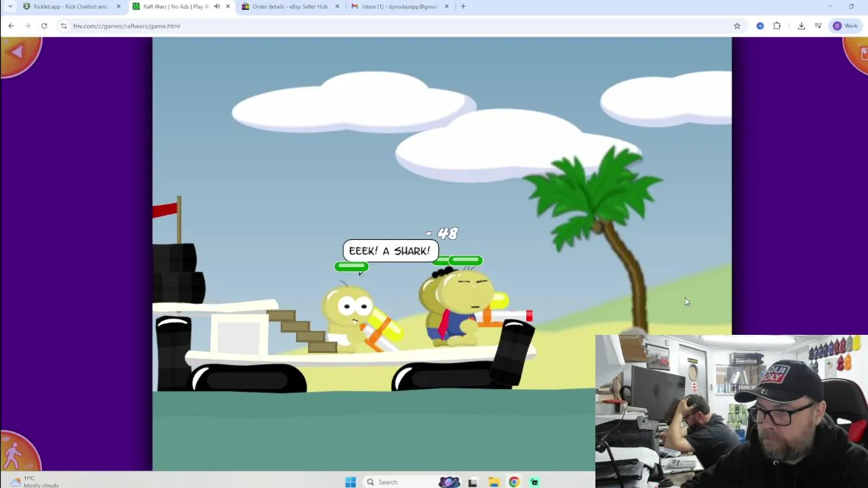Go forward to next page

pos(27,26)
